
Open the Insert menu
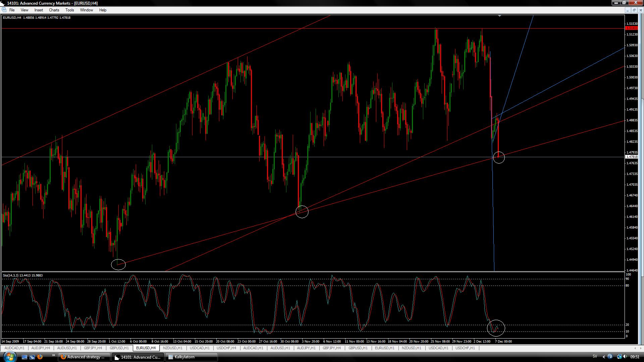pos(39,10)
